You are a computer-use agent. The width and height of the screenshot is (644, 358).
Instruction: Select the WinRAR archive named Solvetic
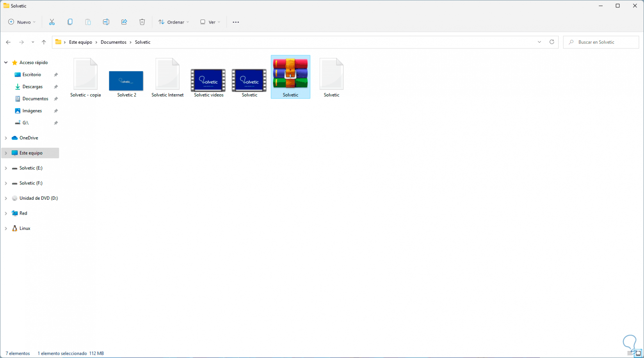point(290,77)
